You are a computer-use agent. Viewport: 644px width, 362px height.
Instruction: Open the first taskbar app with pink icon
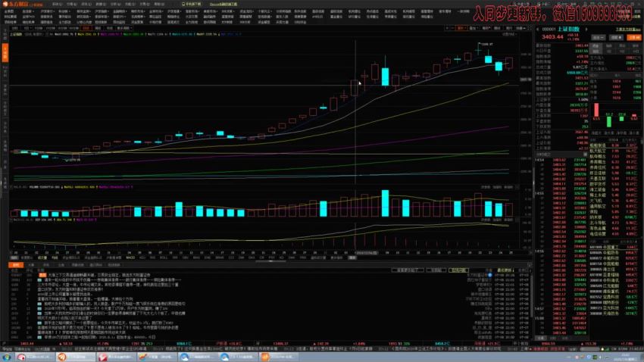coord(35,357)
